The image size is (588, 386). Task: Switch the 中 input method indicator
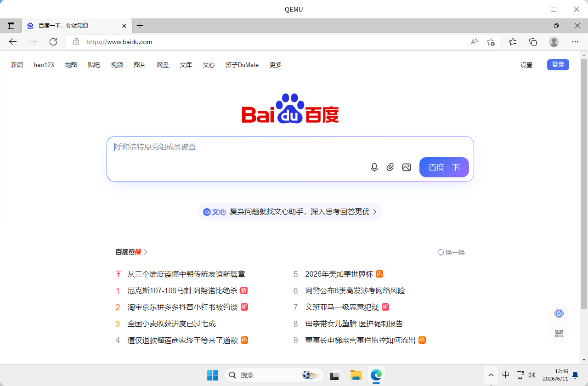[505, 375]
